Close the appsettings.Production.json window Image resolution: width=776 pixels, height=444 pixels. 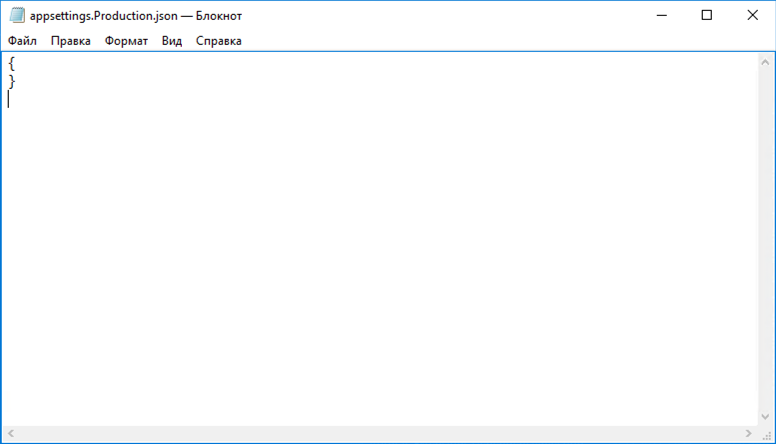[x=752, y=15]
